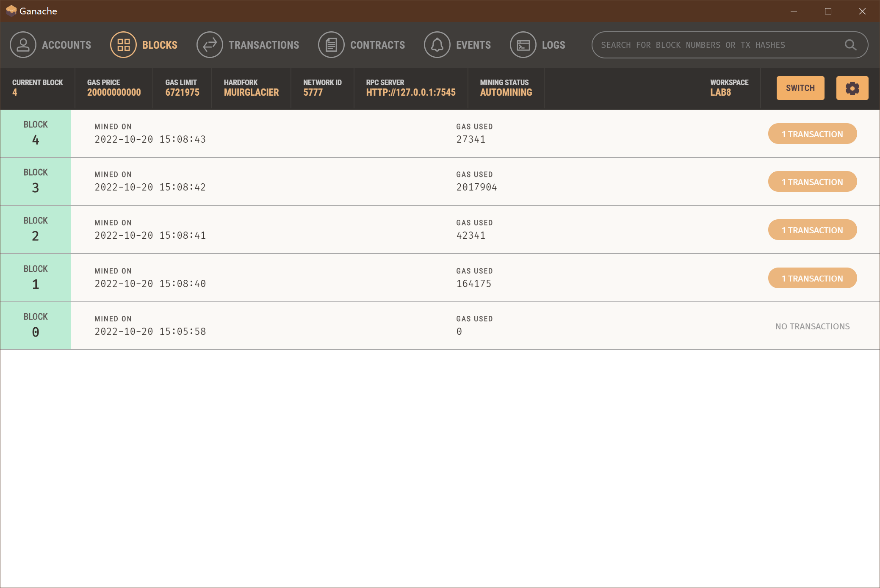Maximize the Ganache window
880x588 pixels.
pyautogui.click(x=828, y=11)
